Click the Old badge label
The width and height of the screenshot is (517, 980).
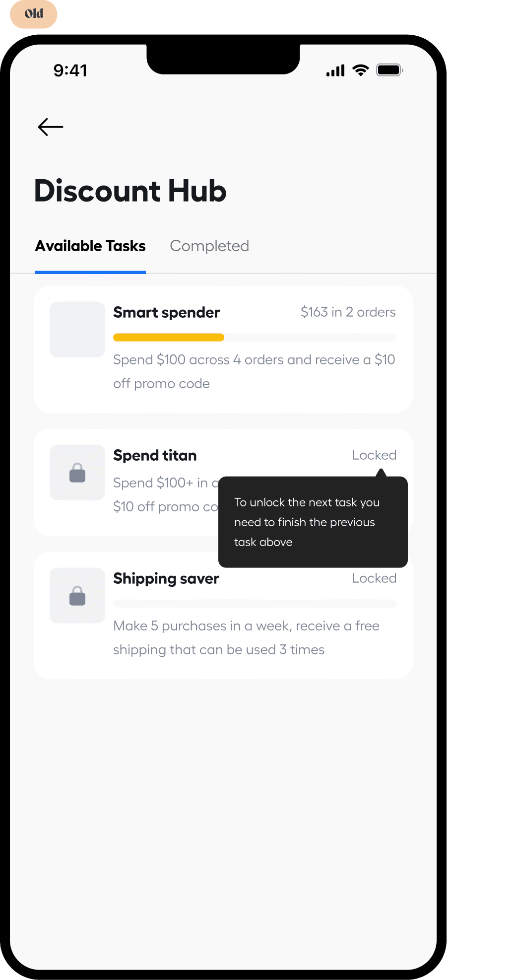(34, 14)
